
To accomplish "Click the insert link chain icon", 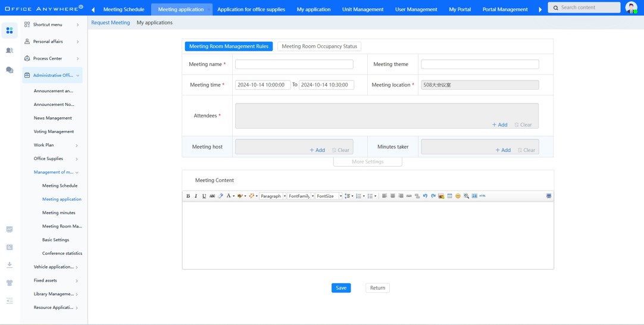I will [409, 196].
